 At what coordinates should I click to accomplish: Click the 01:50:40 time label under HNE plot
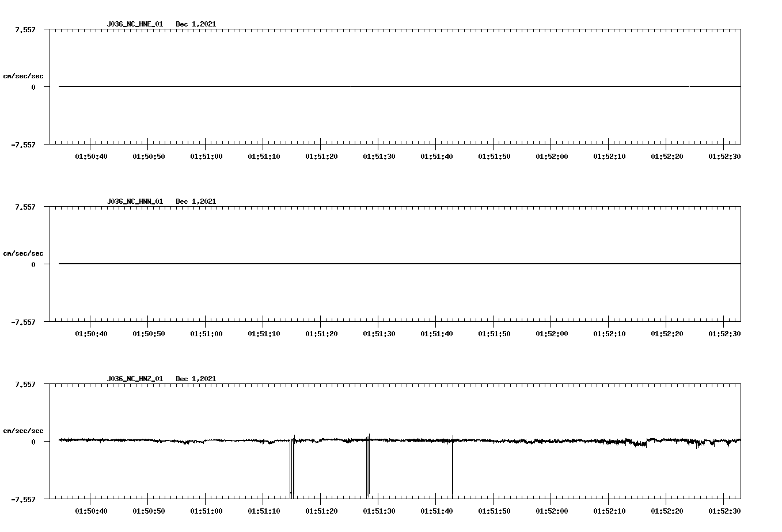(x=91, y=157)
